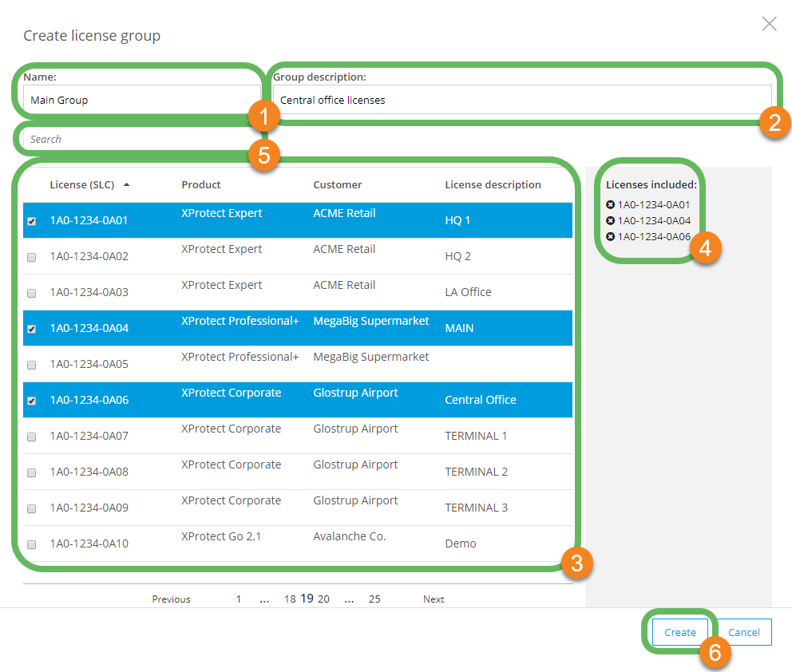Viewport: 792px width, 672px height.
Task: Deselect the 1A0-1234-0A06 license checkbox
Action: 32,401
